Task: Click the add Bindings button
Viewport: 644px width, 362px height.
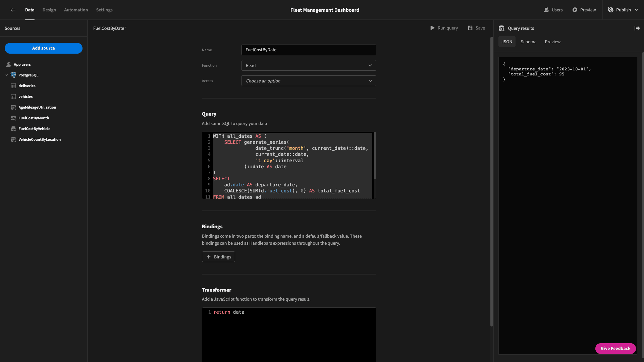Action: pyautogui.click(x=218, y=257)
